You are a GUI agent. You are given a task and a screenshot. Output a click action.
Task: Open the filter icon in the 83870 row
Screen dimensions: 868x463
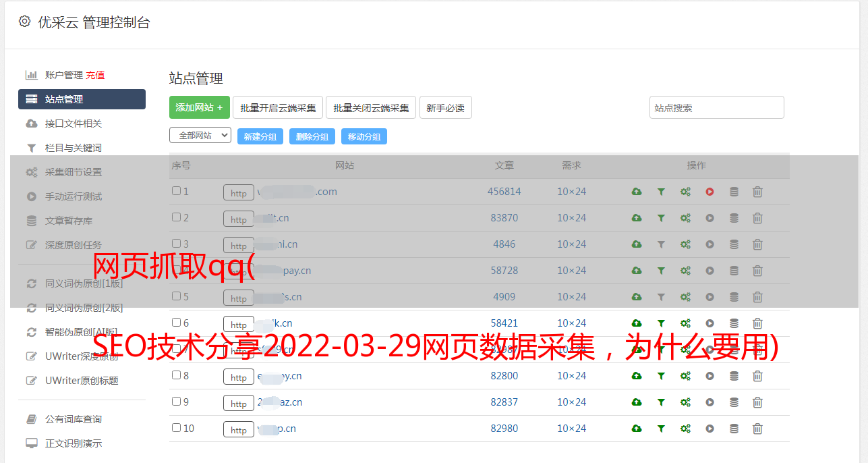(x=661, y=218)
